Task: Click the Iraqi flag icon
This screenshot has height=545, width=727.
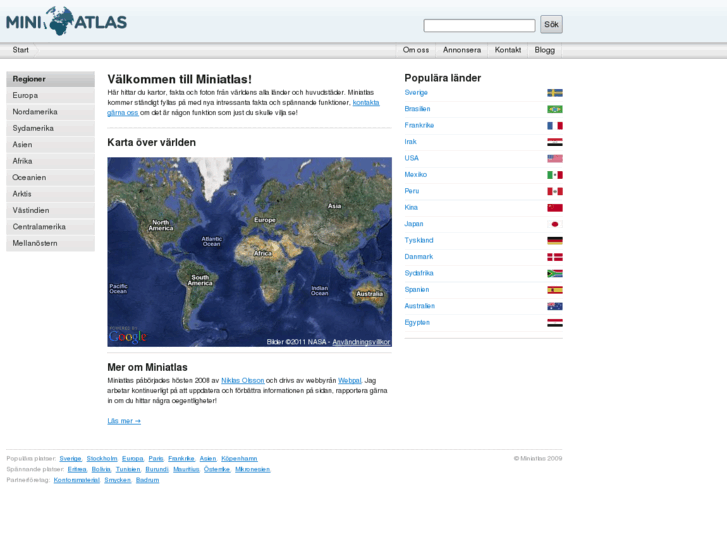Action: coord(555,142)
